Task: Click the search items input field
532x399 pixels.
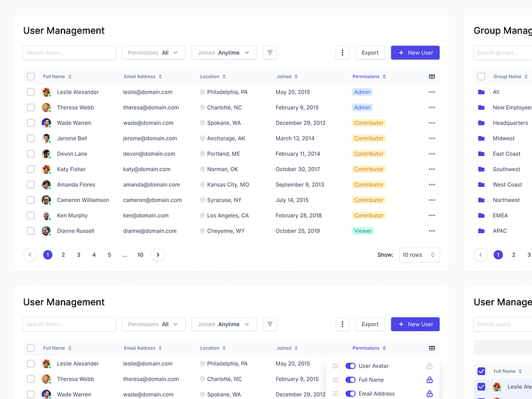Action: (x=69, y=53)
